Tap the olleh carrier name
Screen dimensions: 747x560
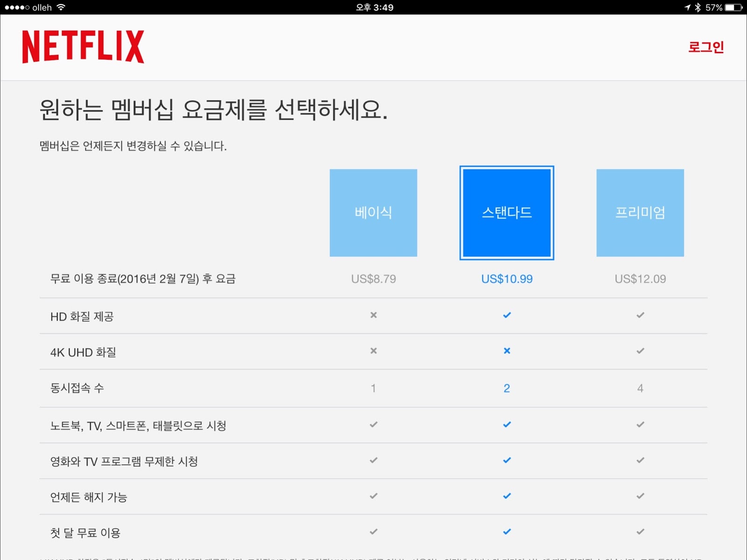[42, 7]
